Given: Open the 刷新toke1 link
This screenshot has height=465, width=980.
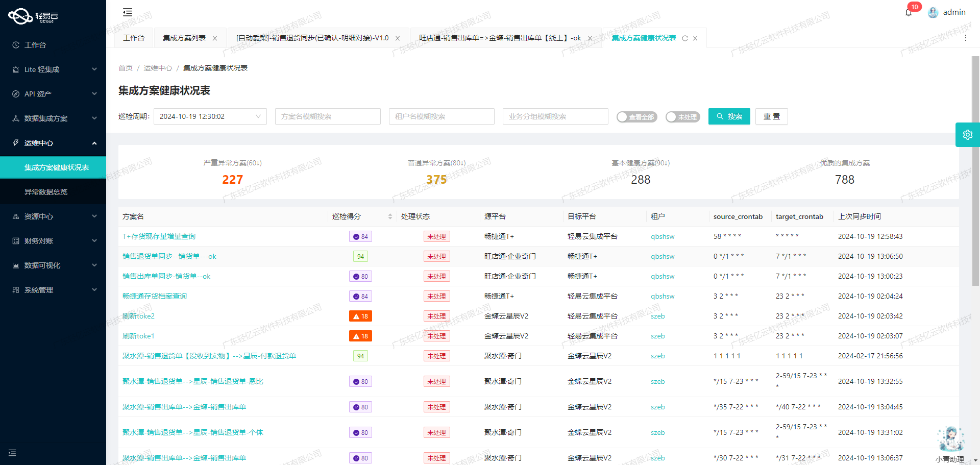Looking at the screenshot, I should pyautogui.click(x=138, y=336).
